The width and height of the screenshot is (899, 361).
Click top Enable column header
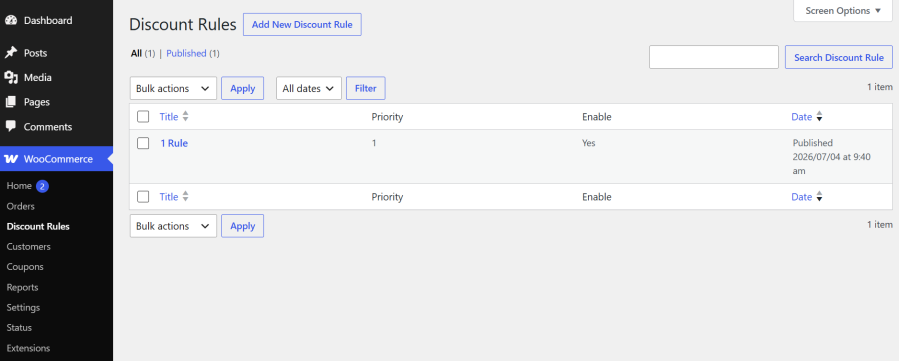(597, 117)
